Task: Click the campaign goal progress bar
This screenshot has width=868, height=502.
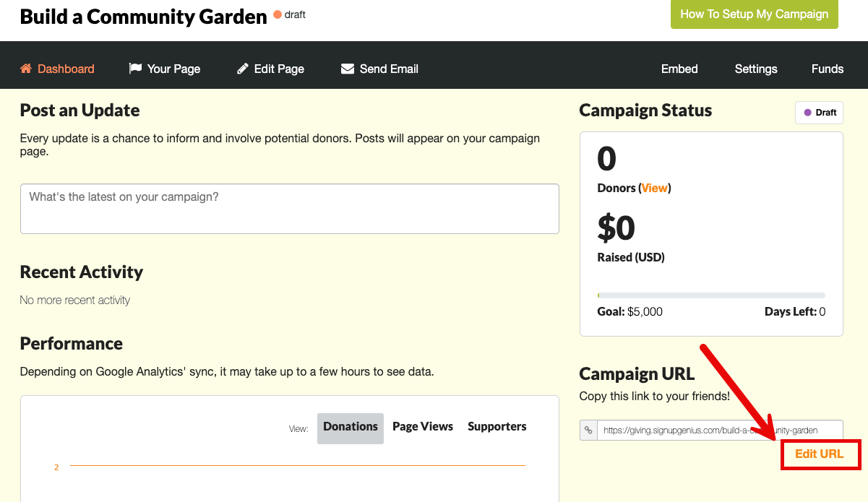Action: point(711,295)
